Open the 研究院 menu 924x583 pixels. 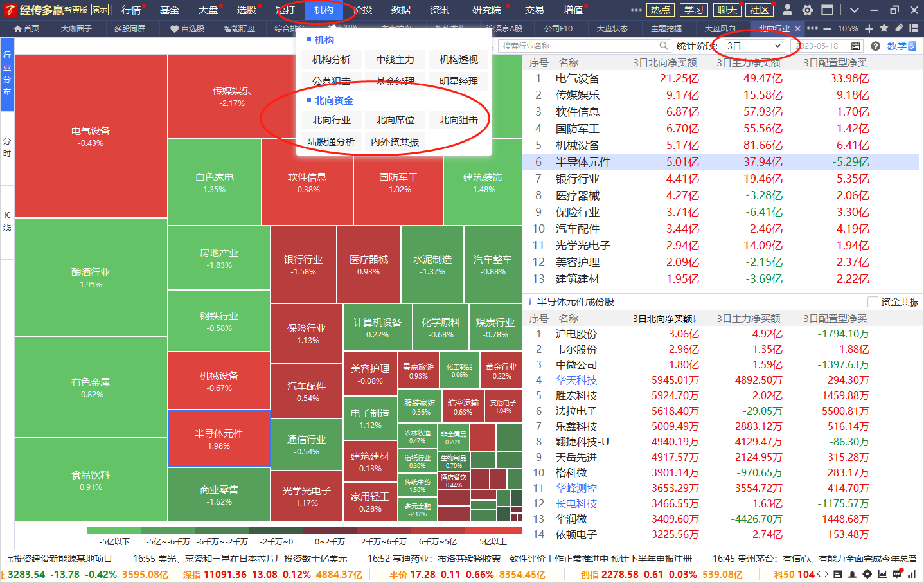486,10
